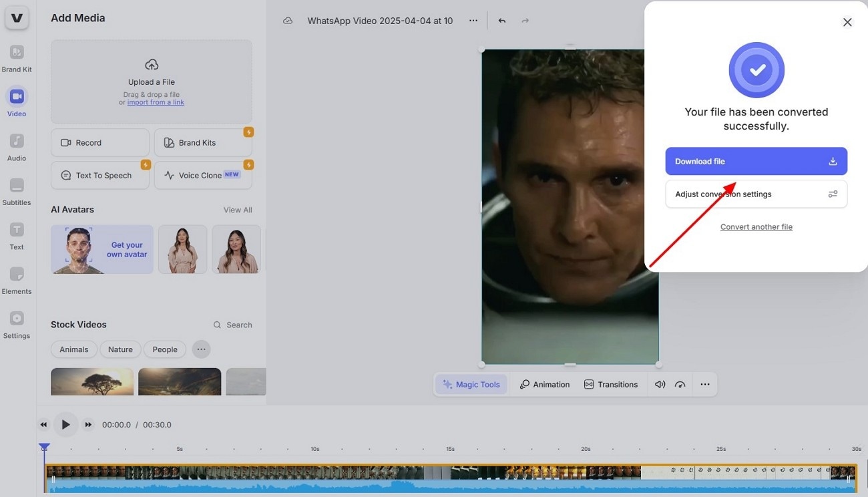Open Brand Kits option

(x=203, y=142)
